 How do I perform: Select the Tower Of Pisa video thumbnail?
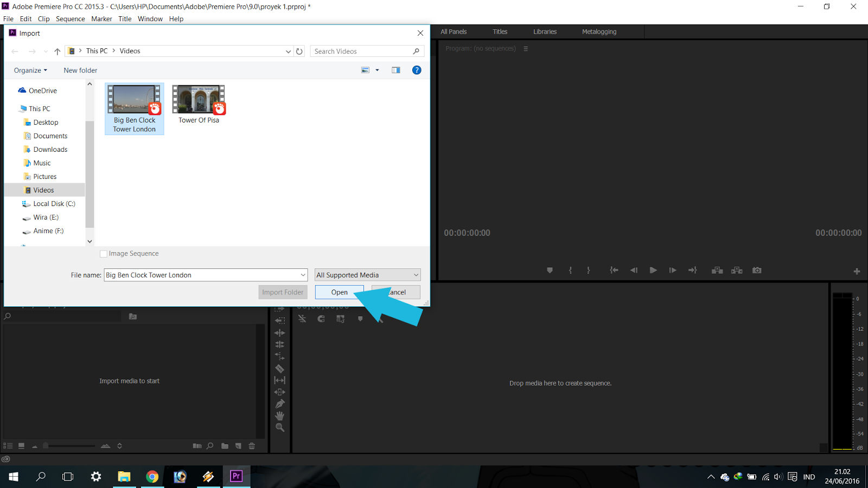tap(199, 105)
